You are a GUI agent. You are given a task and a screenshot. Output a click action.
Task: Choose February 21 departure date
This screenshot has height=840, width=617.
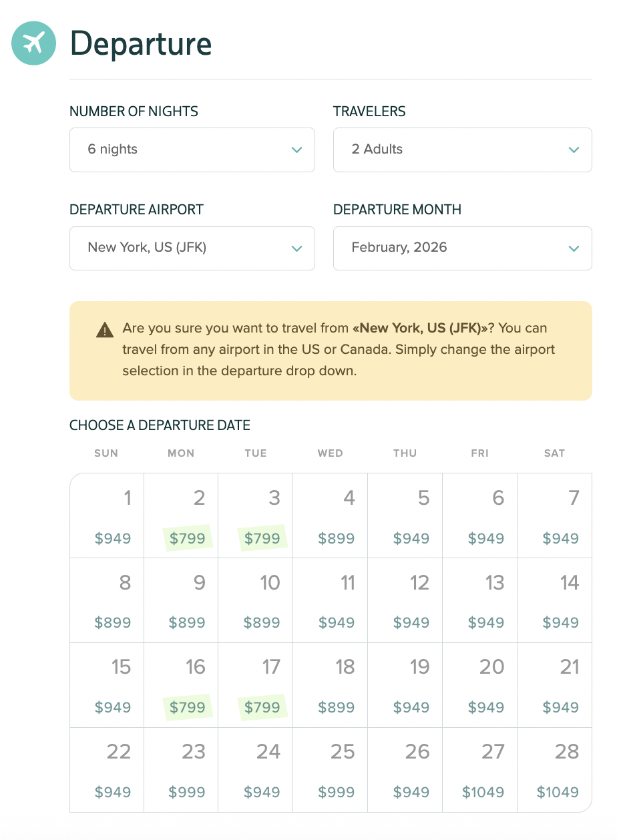click(554, 685)
